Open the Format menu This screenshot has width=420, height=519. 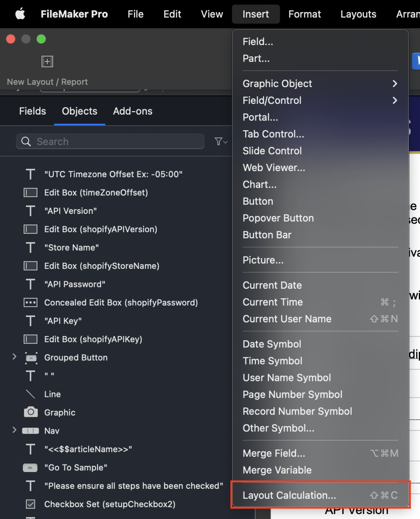pyautogui.click(x=304, y=14)
